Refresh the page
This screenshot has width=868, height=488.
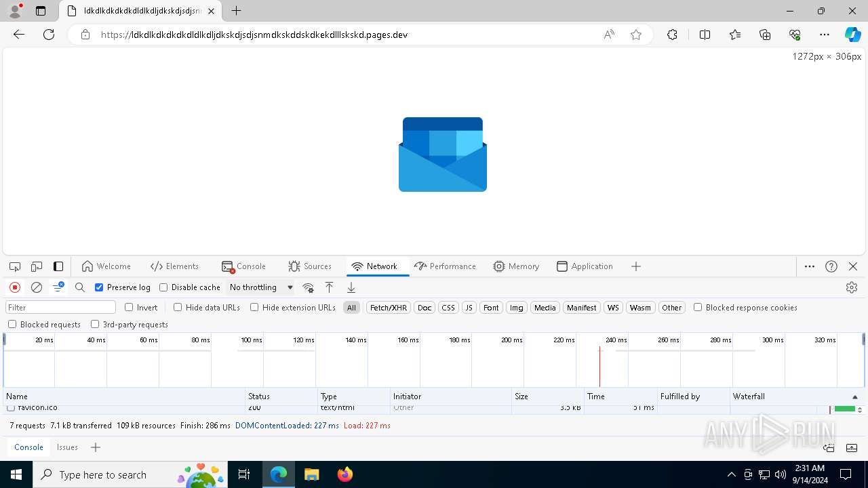point(49,35)
